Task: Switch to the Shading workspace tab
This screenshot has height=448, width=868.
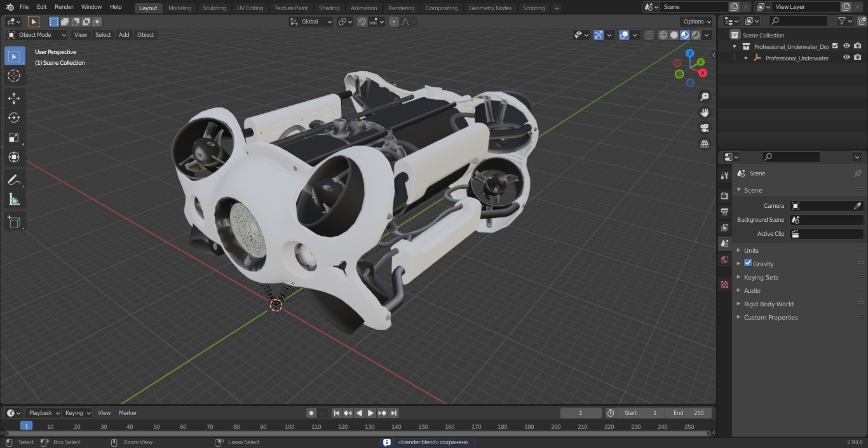Action: coord(329,8)
